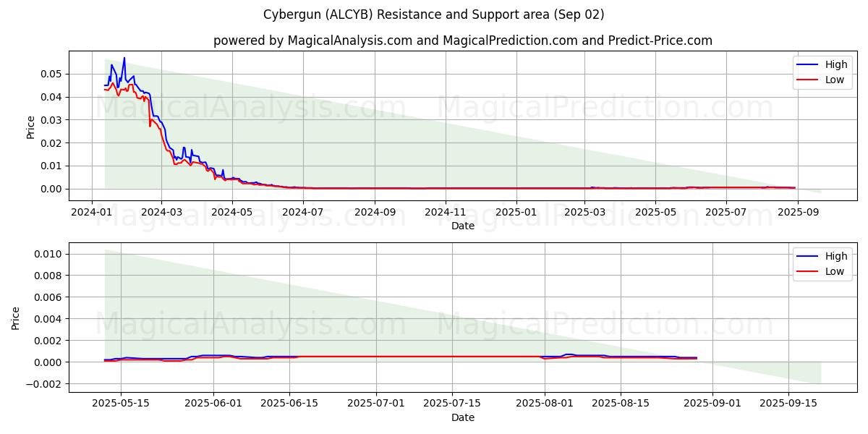Click the '2025-05-15' x-axis label in the bottom chart
The image size is (868, 434).
tap(121, 404)
